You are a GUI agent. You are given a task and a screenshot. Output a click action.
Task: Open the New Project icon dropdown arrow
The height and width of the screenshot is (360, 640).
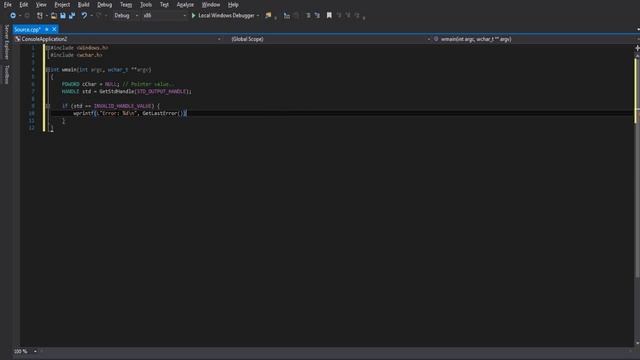pos(46,16)
